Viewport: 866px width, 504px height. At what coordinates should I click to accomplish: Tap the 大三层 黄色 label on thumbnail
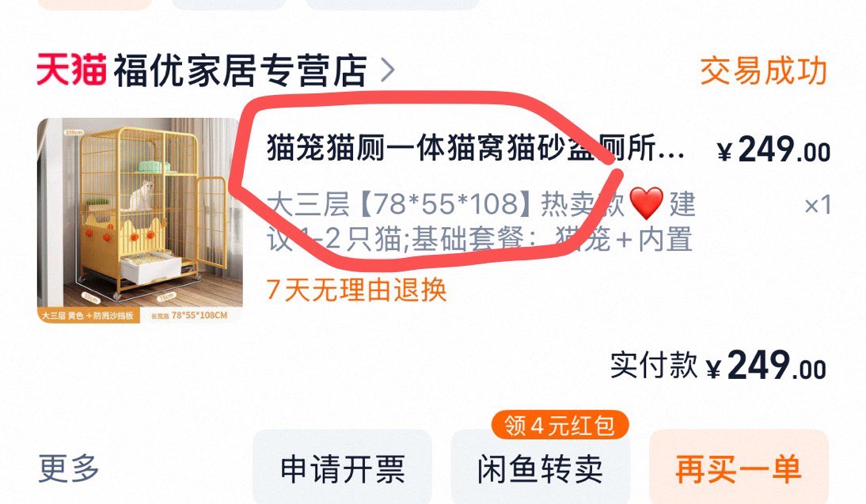pos(88,316)
